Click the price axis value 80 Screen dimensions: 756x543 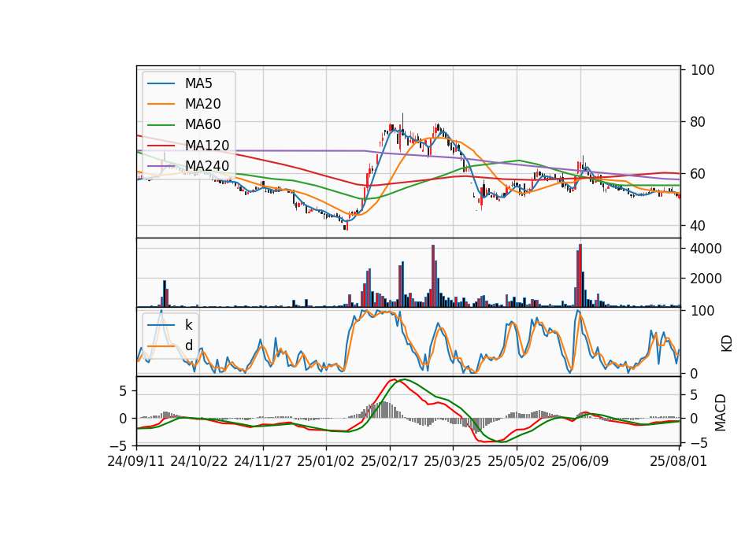click(698, 122)
